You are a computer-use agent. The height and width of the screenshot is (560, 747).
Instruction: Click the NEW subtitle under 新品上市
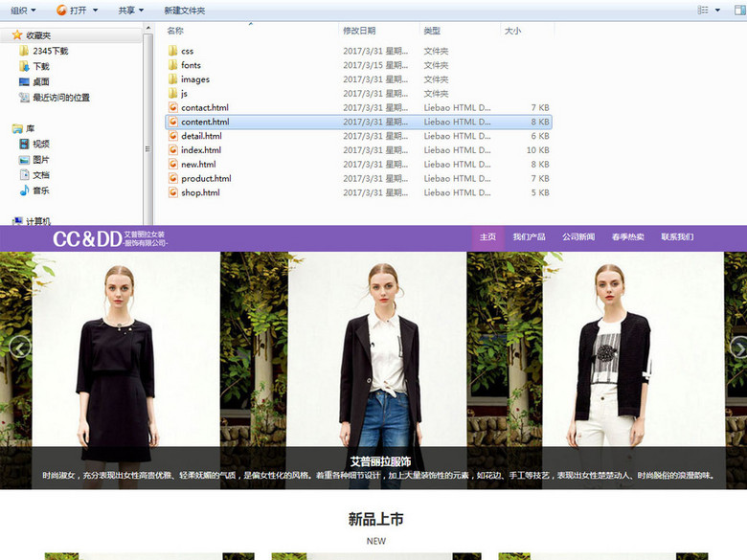[375, 542]
